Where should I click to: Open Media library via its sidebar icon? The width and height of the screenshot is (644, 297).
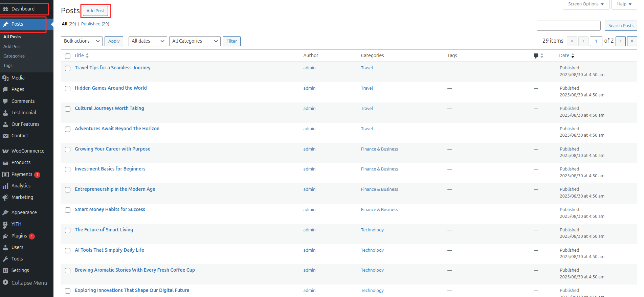pyautogui.click(x=5, y=78)
